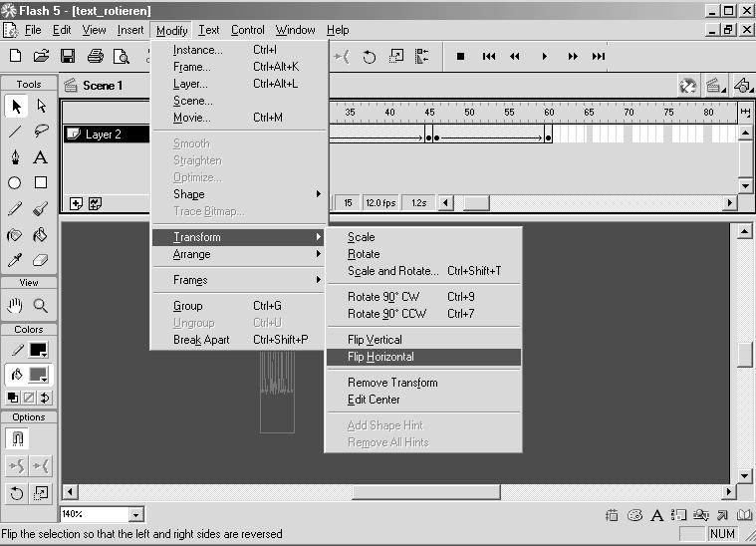
Task: Click the Play button in controller
Action: point(544,57)
